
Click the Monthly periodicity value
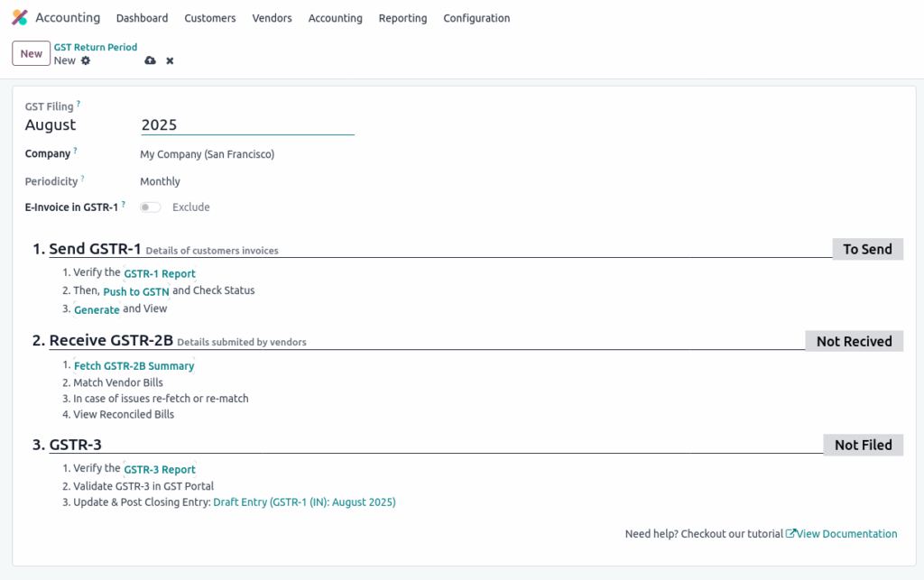(161, 181)
